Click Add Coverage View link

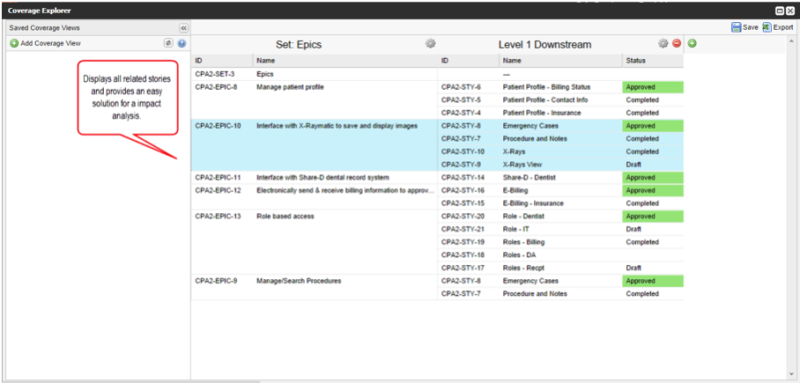51,43
